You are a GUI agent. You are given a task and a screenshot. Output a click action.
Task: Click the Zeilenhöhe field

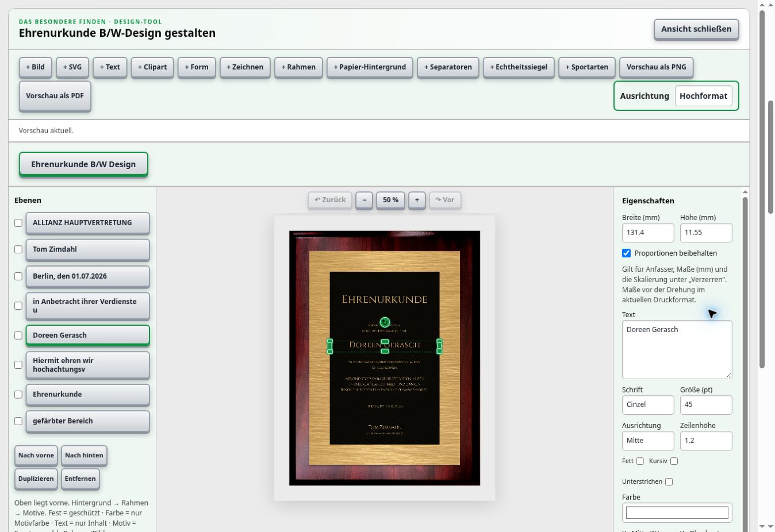tap(706, 441)
